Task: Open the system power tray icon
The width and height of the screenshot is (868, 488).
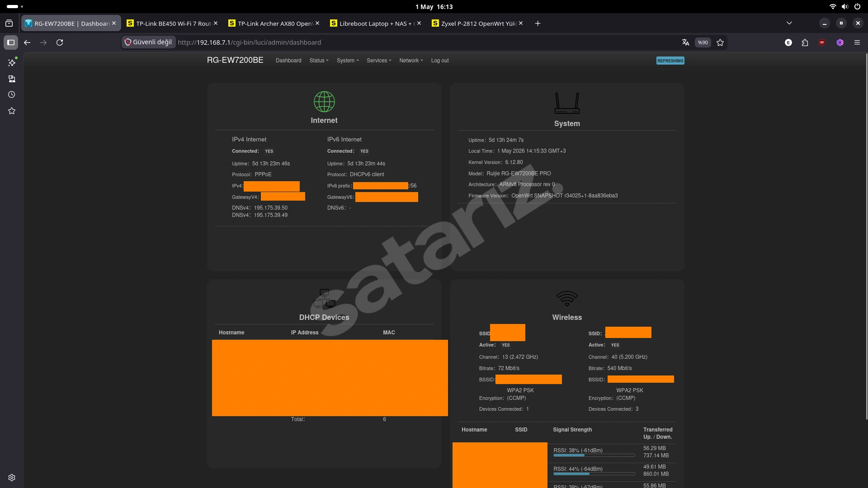Action: coord(857,7)
